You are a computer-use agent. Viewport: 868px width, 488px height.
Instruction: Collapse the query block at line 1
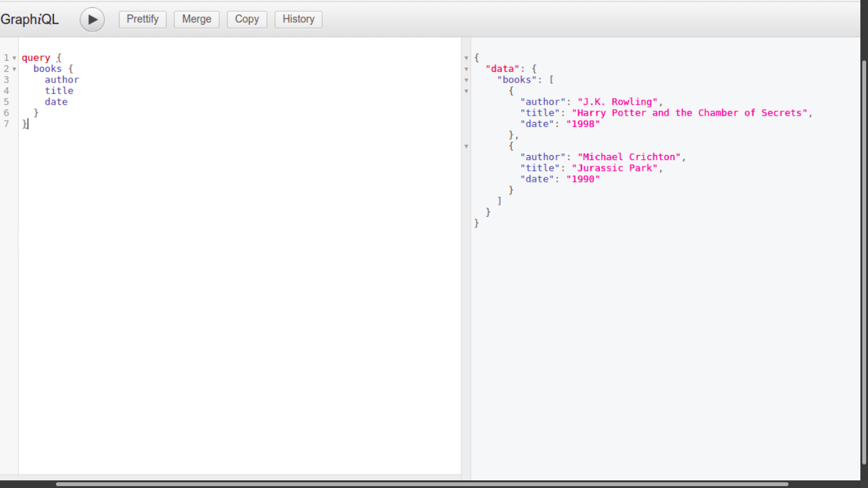tap(14, 58)
